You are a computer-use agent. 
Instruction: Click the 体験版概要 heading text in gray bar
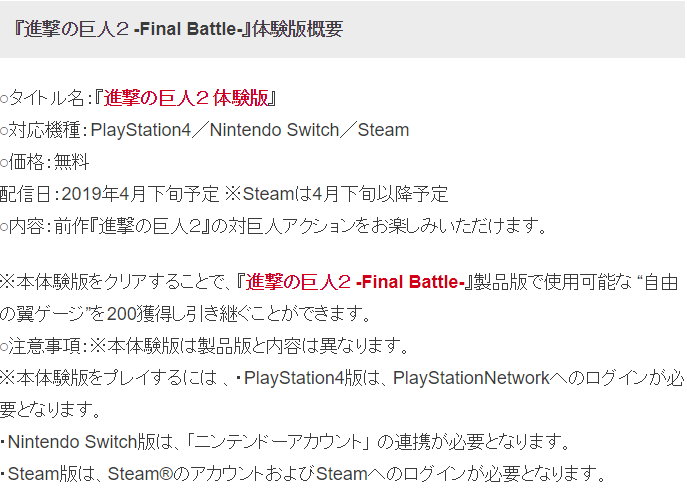click(298, 29)
